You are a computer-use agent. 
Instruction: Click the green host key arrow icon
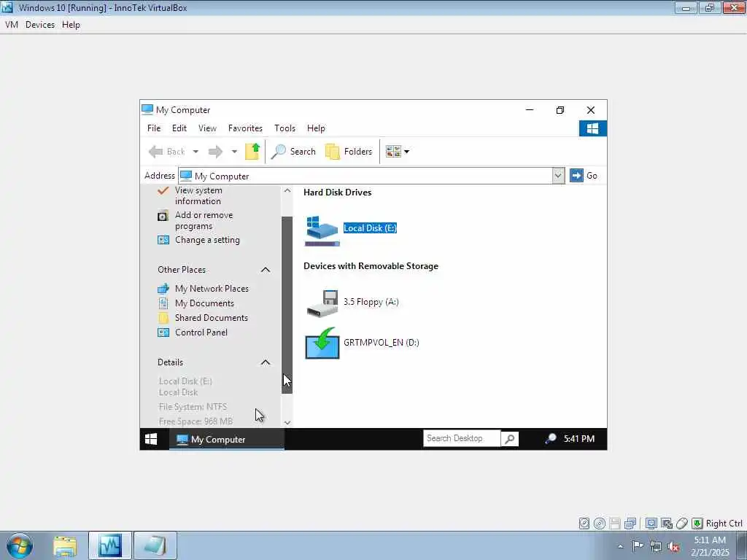tap(697, 524)
